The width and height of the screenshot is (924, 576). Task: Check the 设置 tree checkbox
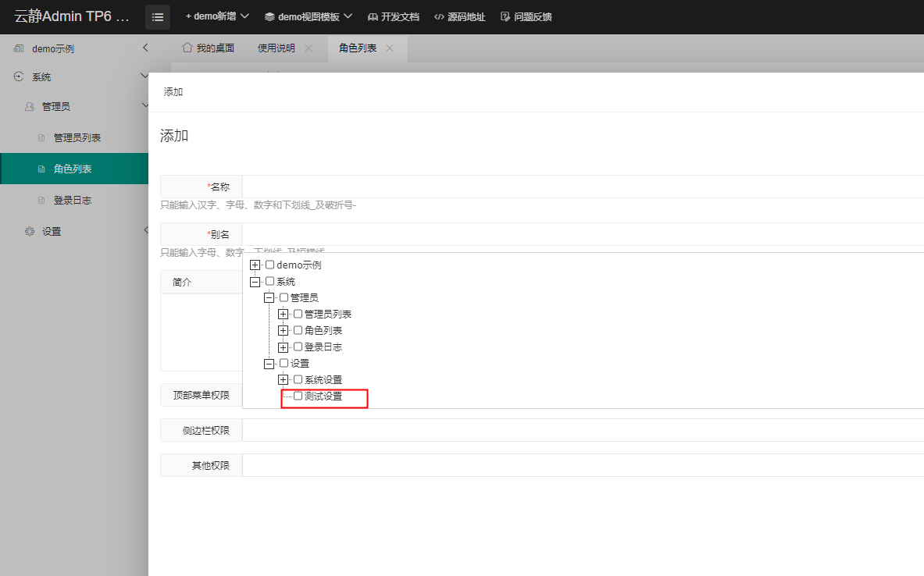[284, 364]
